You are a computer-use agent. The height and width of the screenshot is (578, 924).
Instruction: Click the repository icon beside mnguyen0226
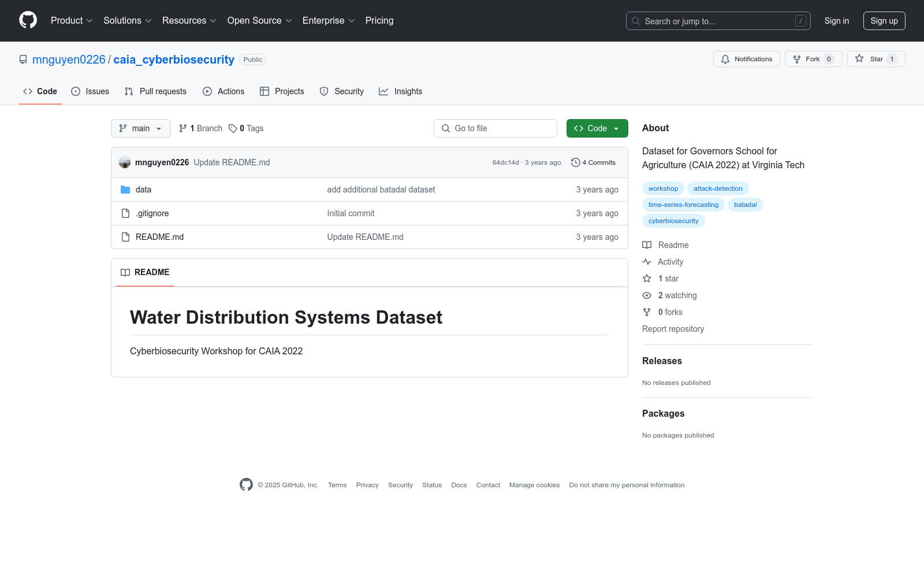pyautogui.click(x=23, y=60)
